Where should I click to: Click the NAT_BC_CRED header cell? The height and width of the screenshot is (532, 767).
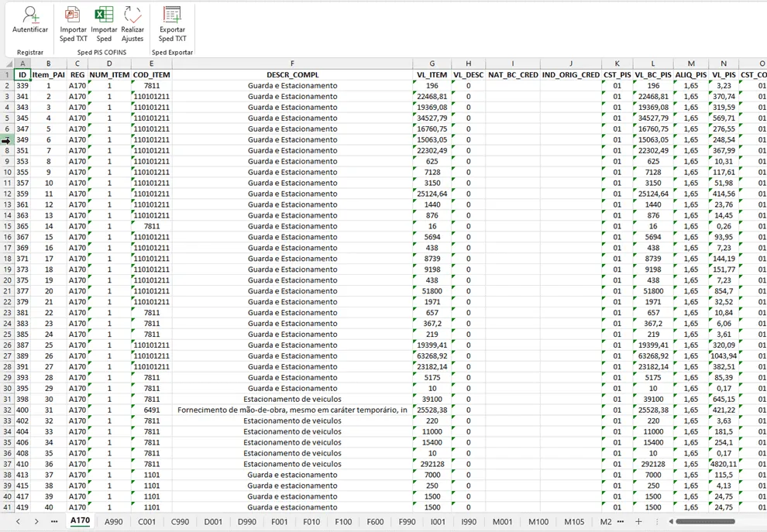point(513,75)
